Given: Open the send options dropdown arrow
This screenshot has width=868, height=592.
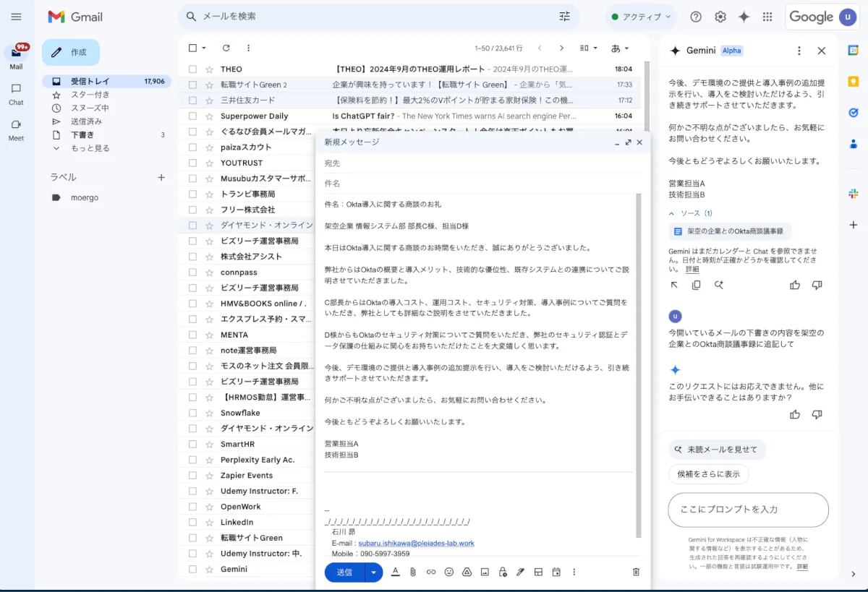Looking at the screenshot, I should click(374, 572).
